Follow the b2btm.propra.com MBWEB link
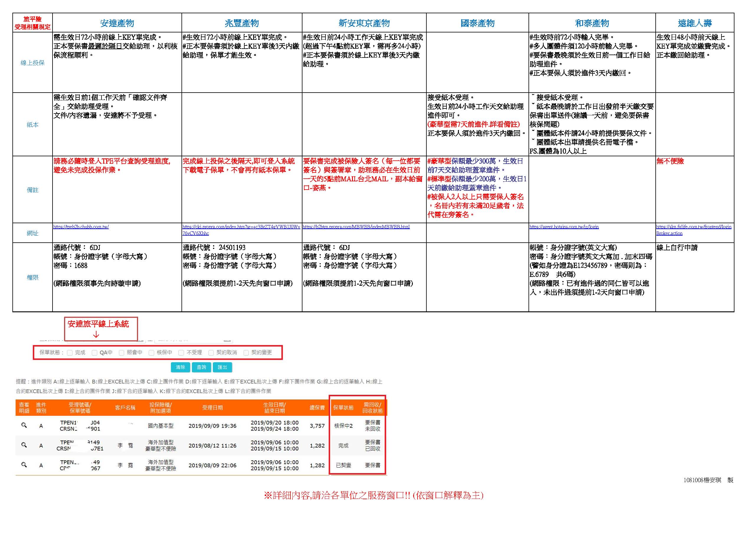The width and height of the screenshot is (756, 534). (356, 227)
